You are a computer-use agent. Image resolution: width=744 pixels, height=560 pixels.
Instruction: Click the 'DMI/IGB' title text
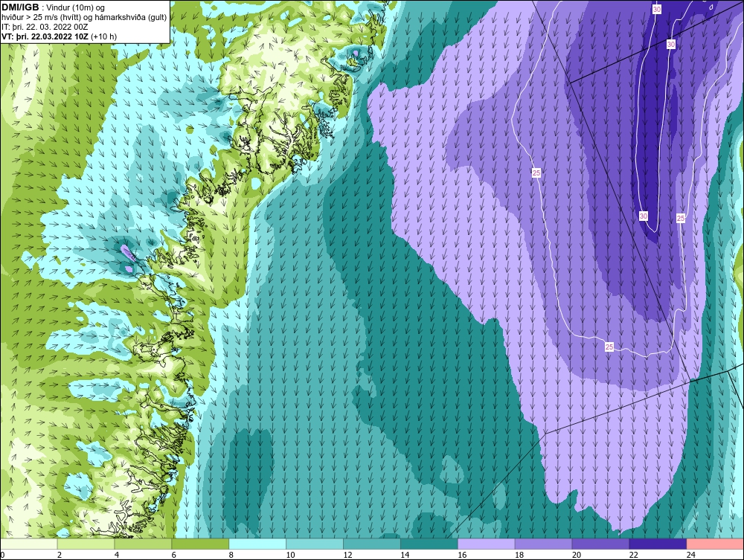pos(20,7)
